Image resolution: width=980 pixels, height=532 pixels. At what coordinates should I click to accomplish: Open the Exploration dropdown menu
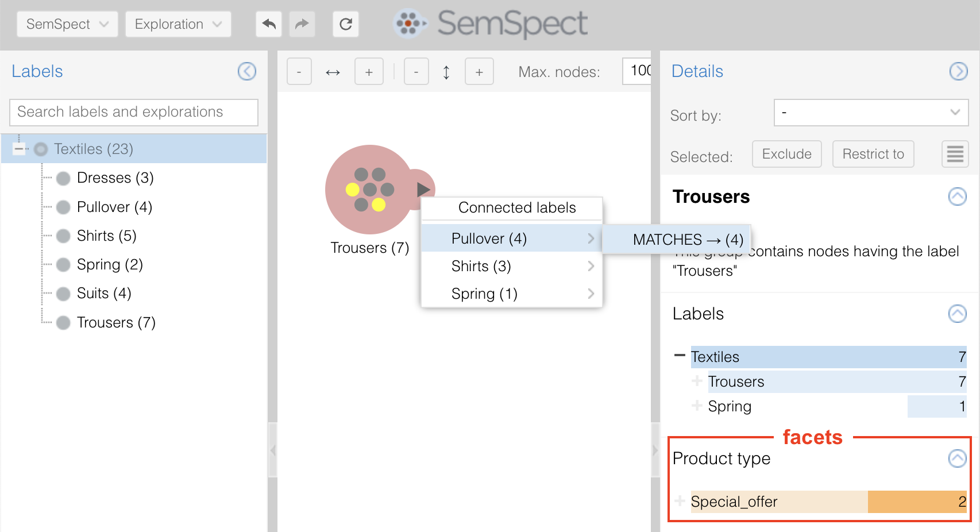(178, 24)
